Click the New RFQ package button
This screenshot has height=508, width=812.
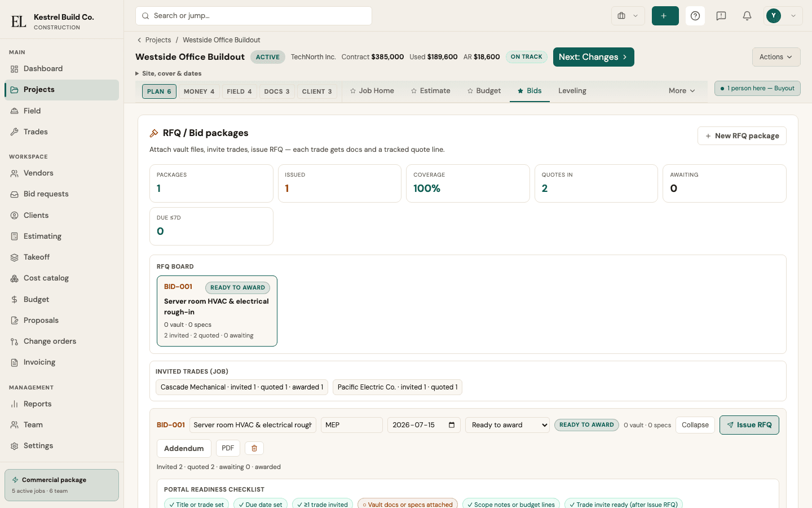click(742, 136)
